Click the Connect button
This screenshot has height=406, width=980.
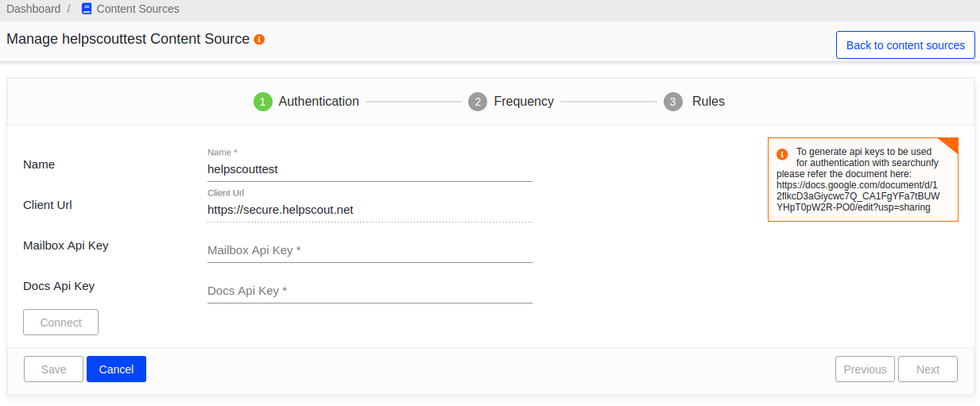[x=61, y=323]
